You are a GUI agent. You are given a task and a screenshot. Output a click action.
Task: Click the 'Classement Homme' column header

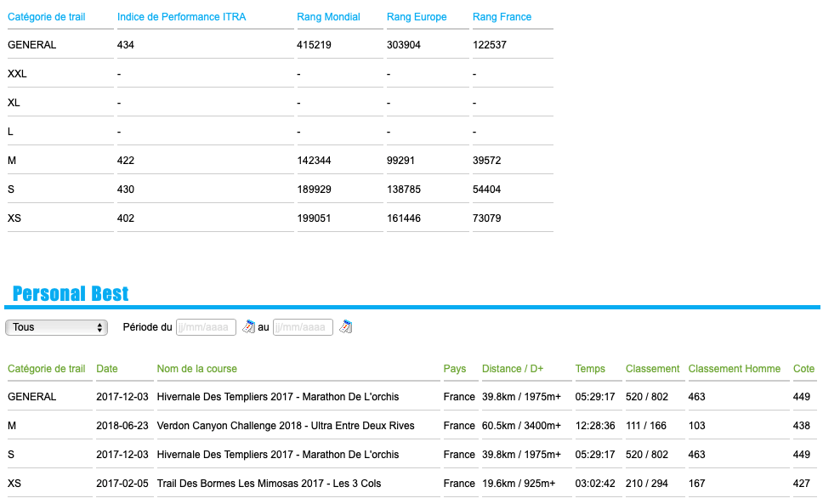click(734, 369)
